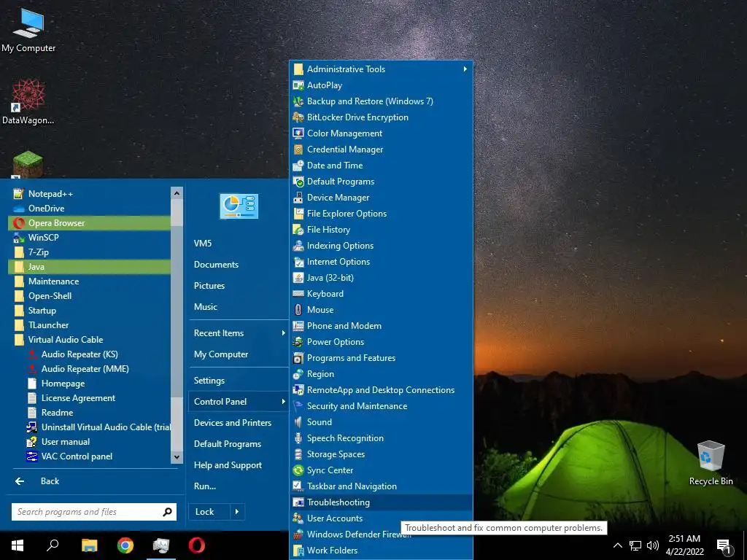Click the Notepad++ icon in programs list

click(x=19, y=194)
